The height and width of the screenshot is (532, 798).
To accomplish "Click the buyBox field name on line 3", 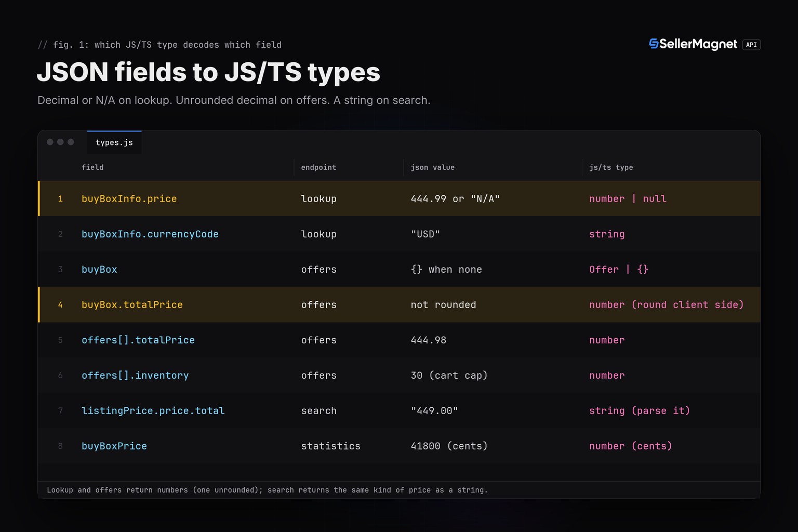I will [x=99, y=270].
